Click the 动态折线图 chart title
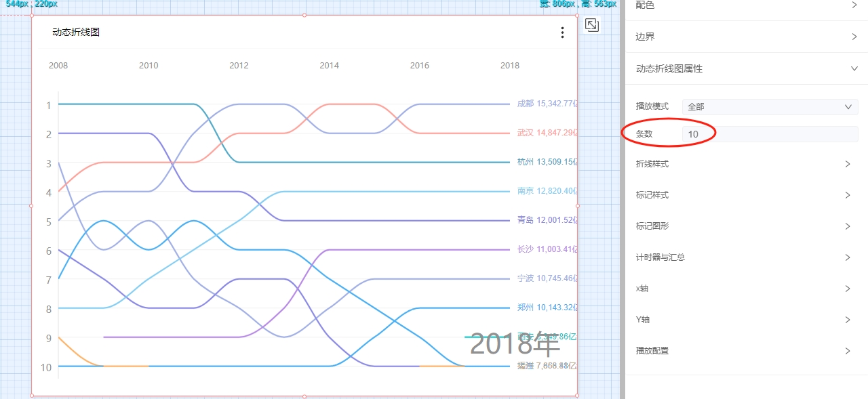The height and width of the screenshot is (399, 868). click(76, 33)
